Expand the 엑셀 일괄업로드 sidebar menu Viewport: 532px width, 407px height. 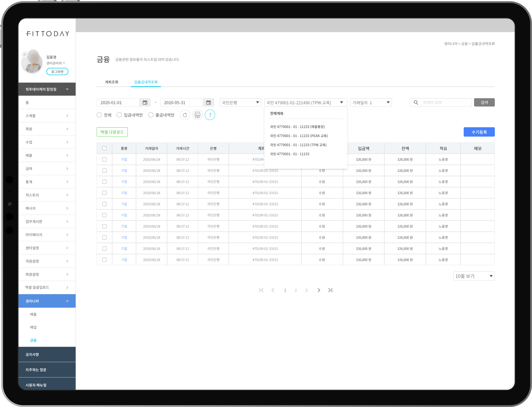click(x=47, y=287)
